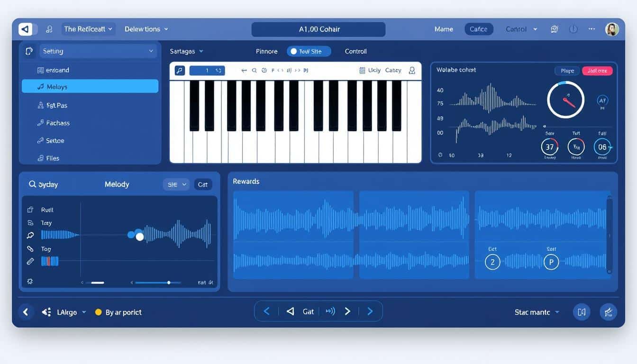The width and height of the screenshot is (637, 364).
Task: Toggle the AF button in the Wolabe panel
Action: pos(602,100)
